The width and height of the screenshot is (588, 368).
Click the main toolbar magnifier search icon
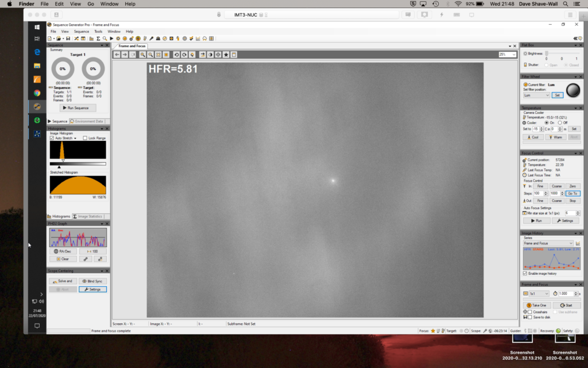(x=105, y=39)
